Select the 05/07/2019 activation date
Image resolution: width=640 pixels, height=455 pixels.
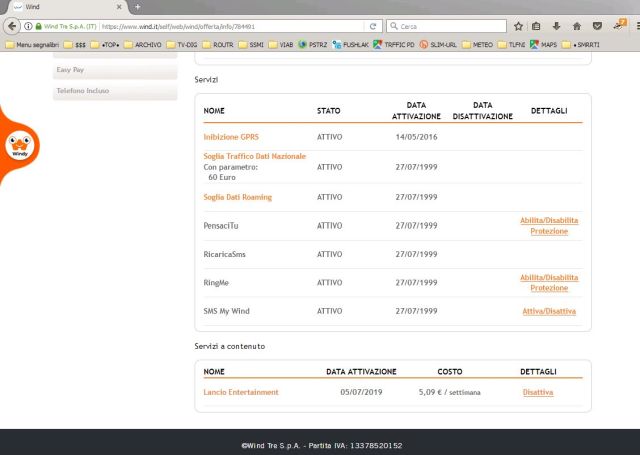click(x=361, y=392)
